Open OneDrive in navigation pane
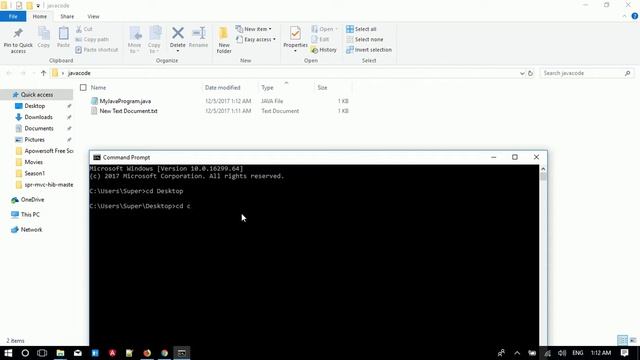 coord(32,200)
